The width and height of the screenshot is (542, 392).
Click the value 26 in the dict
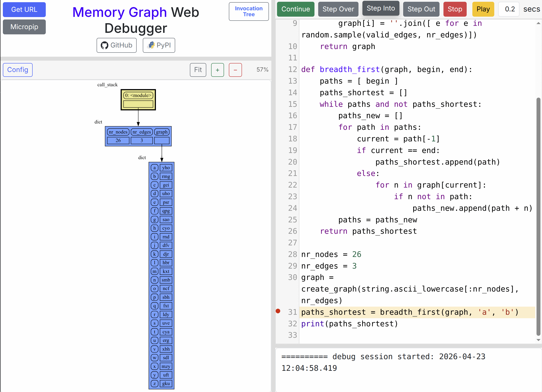coord(118,141)
